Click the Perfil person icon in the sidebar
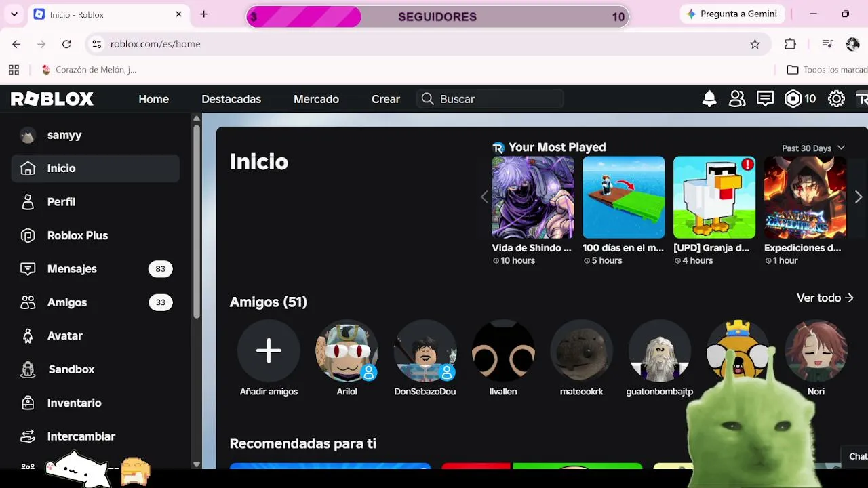868x488 pixels. [x=28, y=202]
